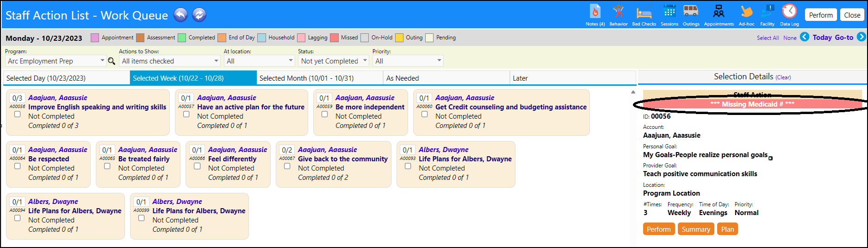This screenshot has width=868, height=248.
Task: Open the At location dropdown
Action: pyautogui.click(x=259, y=61)
